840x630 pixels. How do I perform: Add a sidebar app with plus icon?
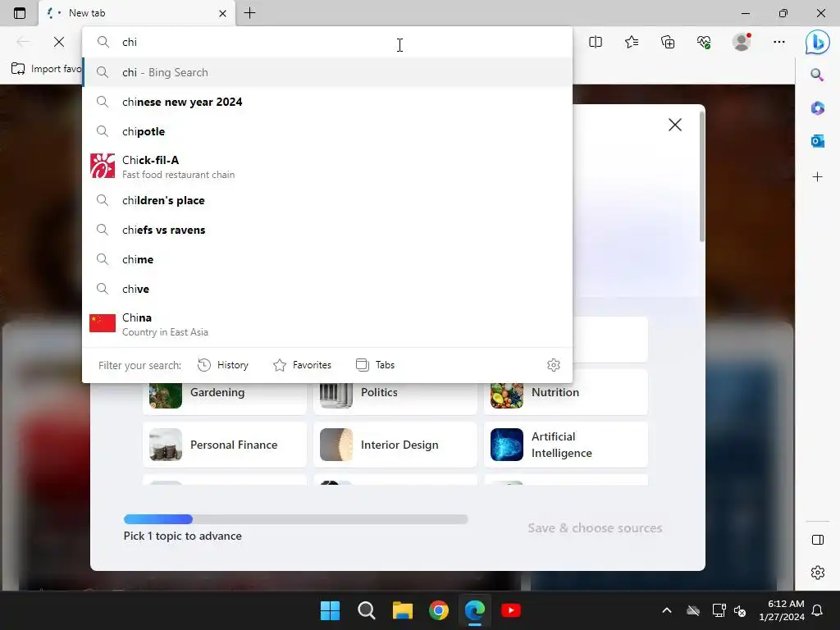[x=817, y=177]
